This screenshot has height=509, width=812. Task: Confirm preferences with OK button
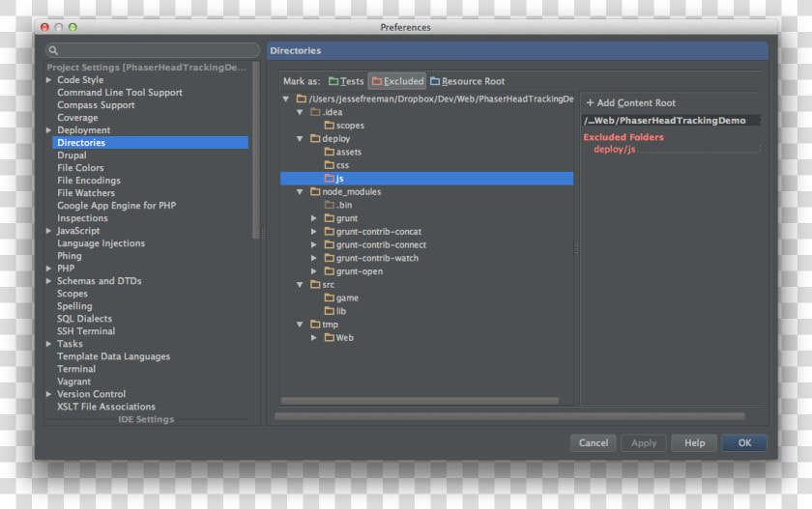pos(744,442)
